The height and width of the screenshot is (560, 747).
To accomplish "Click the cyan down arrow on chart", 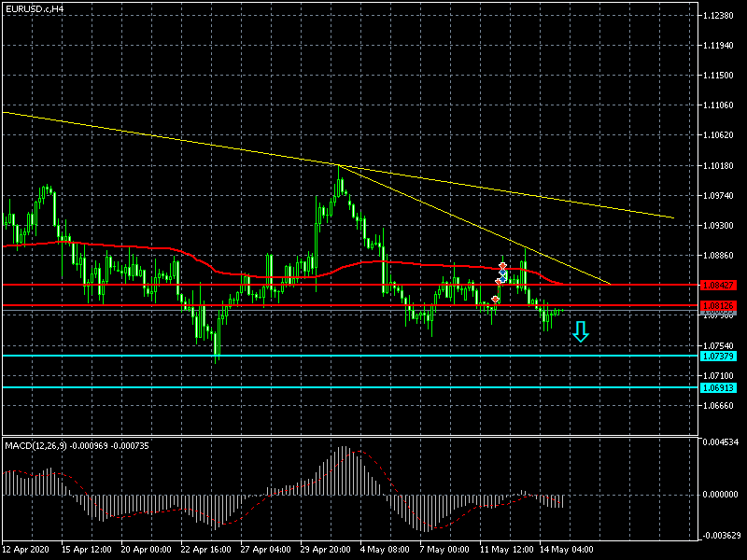I will [x=581, y=331].
